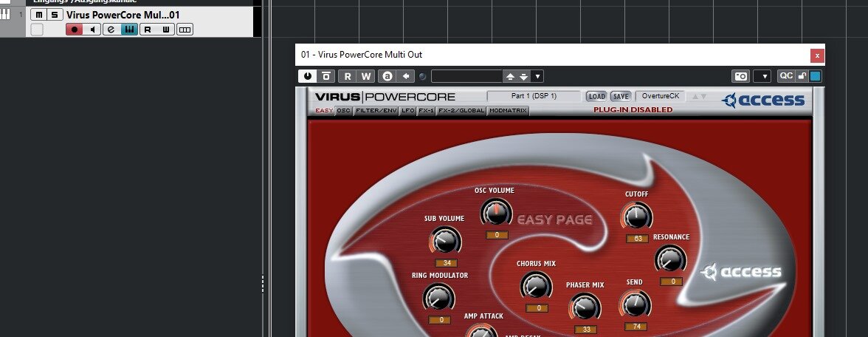
Task: Switch to the LFO tab
Action: (x=408, y=110)
